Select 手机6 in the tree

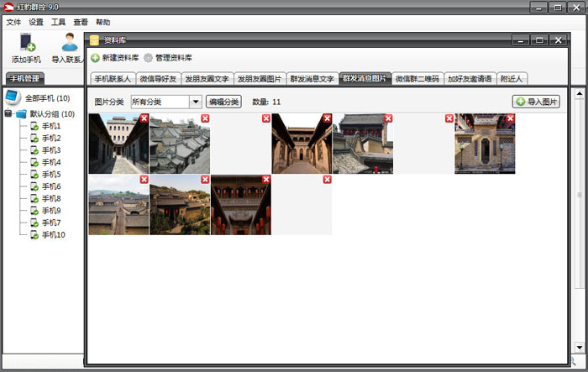tap(51, 186)
